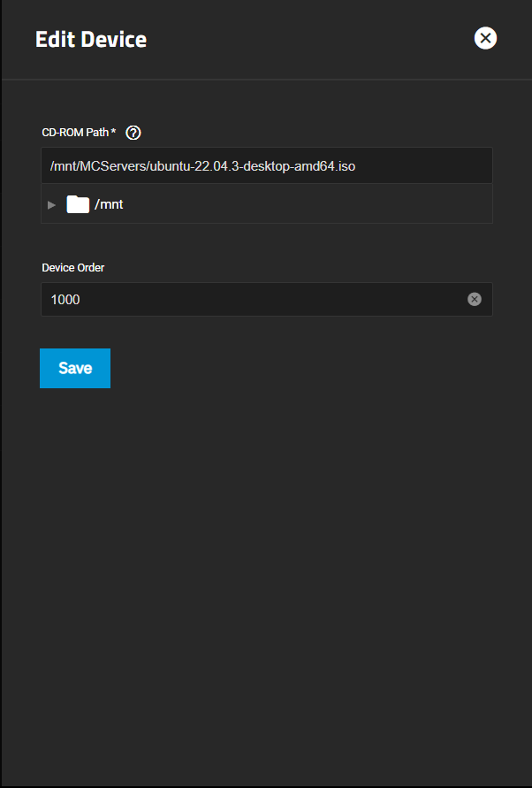The image size is (532, 788).
Task: Click the CD-ROM Path label
Action: pyautogui.click(x=75, y=133)
